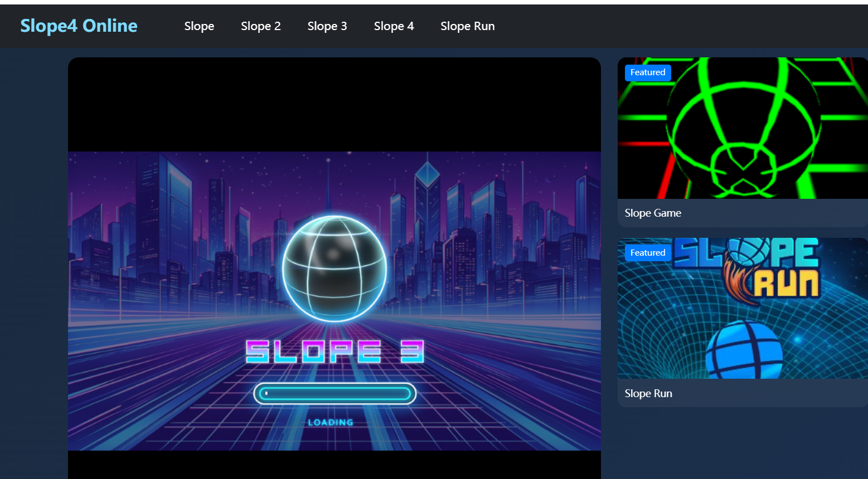Click the Slope Game thumbnail with green ball
Viewport: 868px width, 479px height.
click(x=743, y=128)
